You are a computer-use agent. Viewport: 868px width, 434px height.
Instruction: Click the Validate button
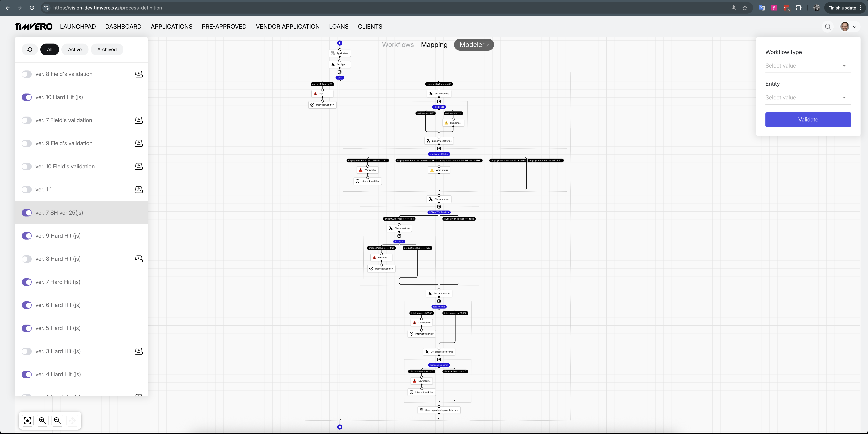click(808, 119)
